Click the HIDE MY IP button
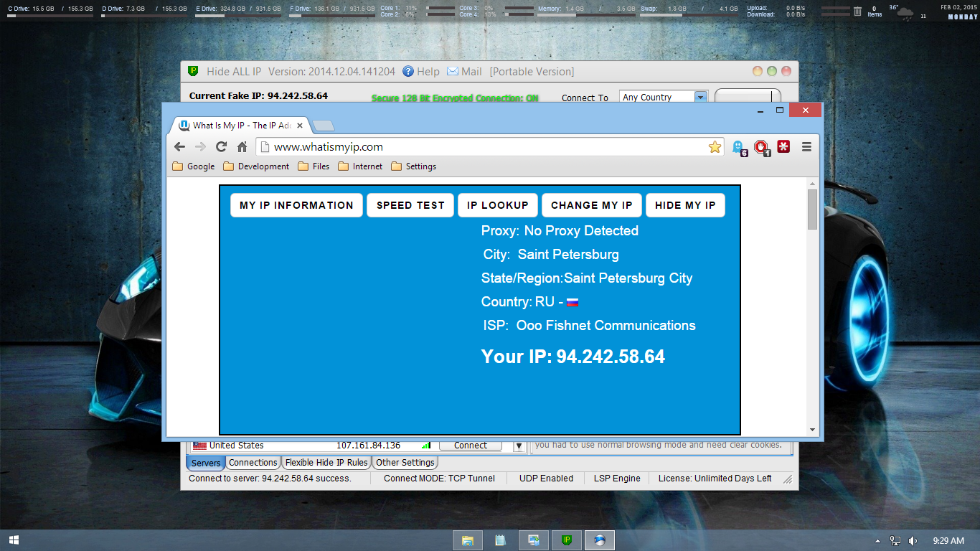 685,205
